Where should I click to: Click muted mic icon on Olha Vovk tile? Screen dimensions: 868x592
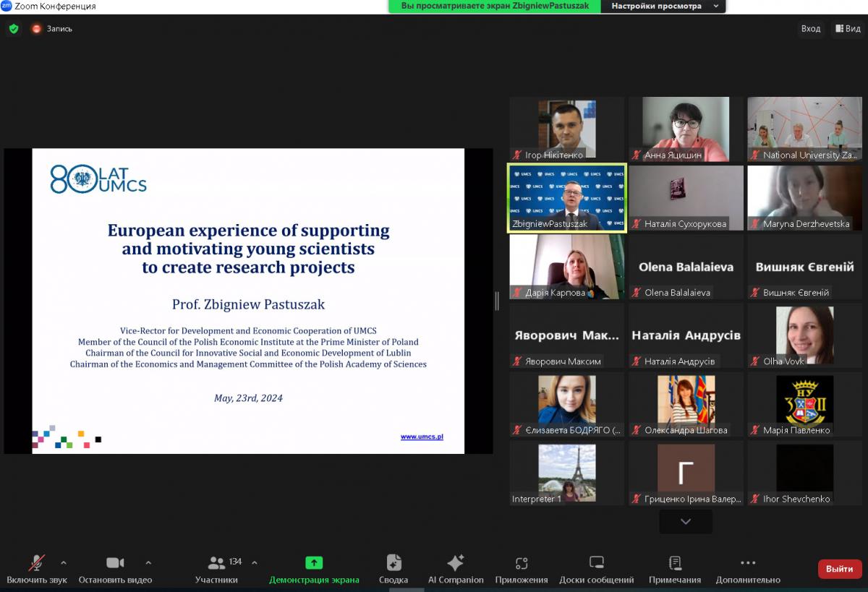(x=755, y=361)
